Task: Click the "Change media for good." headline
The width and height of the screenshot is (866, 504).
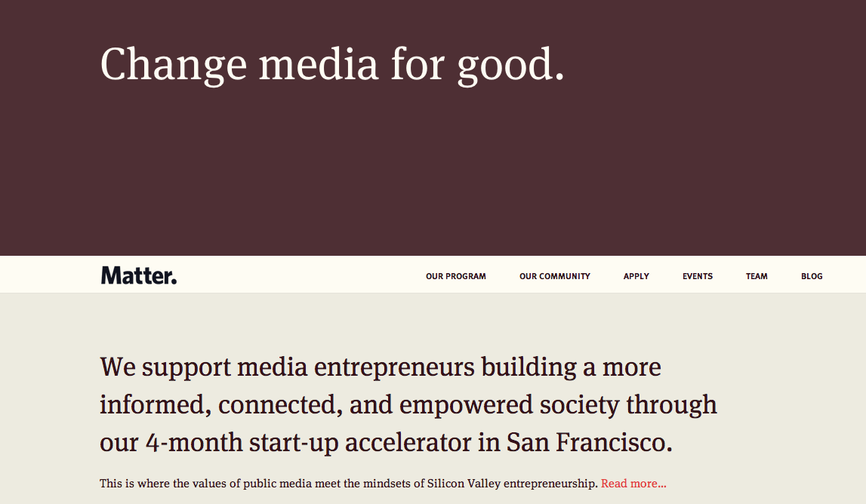Action: click(x=332, y=64)
